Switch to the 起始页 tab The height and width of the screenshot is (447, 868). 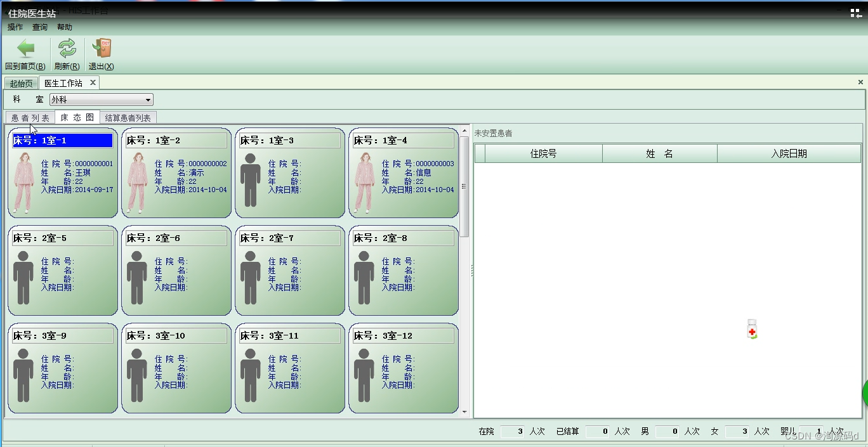coord(21,83)
